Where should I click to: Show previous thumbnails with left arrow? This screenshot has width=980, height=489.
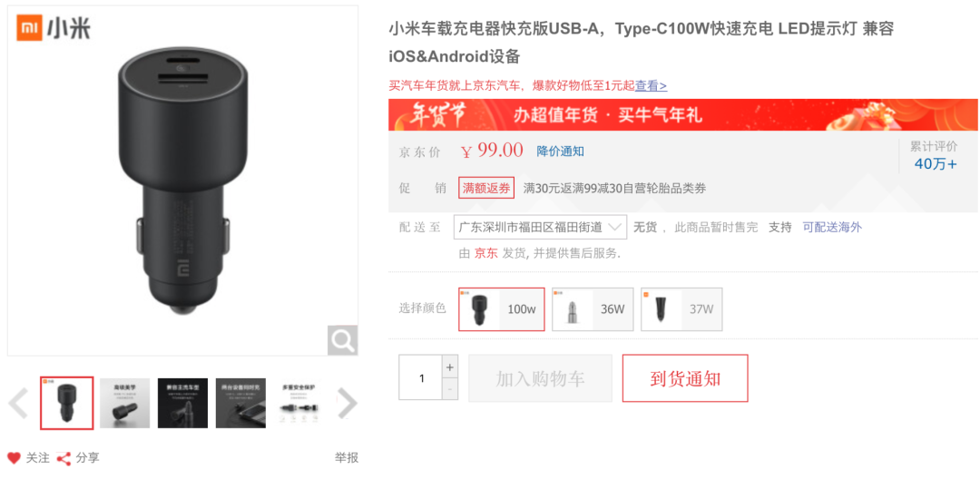(x=18, y=404)
